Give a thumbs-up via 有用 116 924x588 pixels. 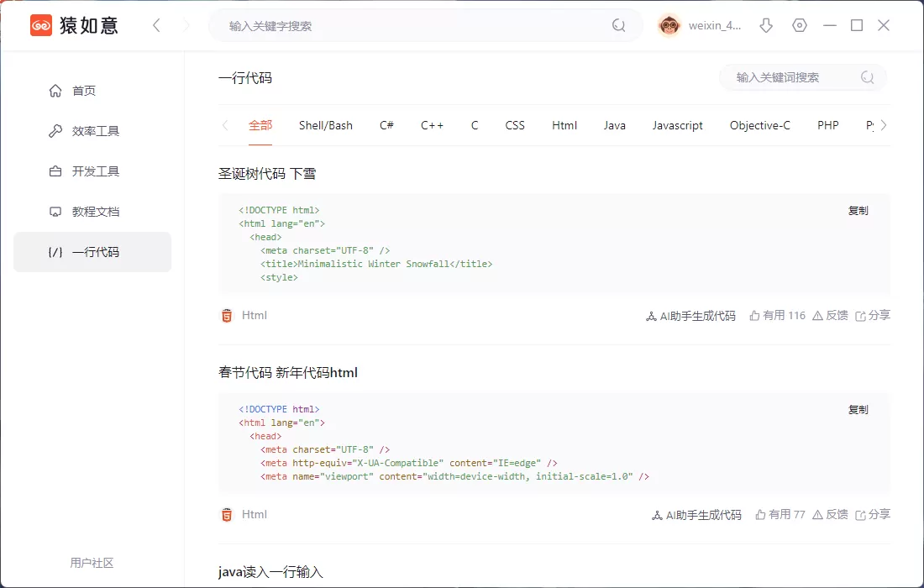tap(776, 315)
